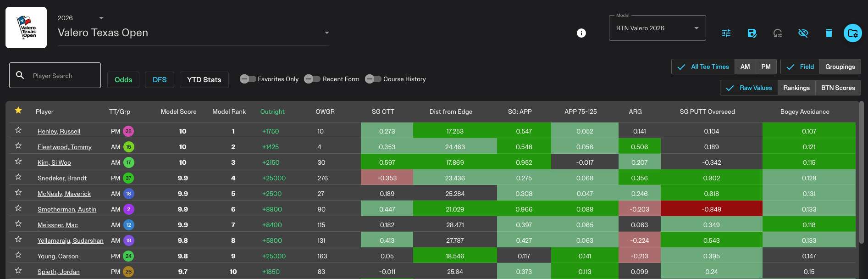Select the Field view option
The height and width of the screenshot is (279, 868).
coord(800,67)
